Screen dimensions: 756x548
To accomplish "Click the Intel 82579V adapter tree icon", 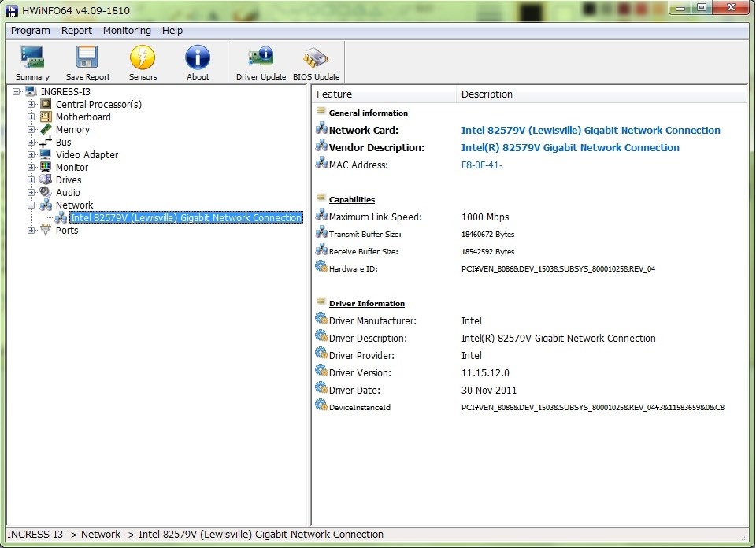I will [x=61, y=217].
